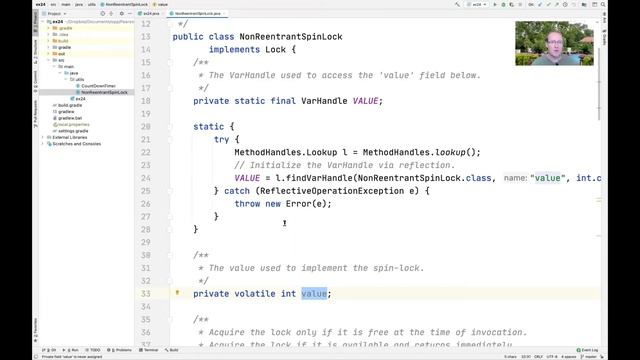Screen dimensions: 640x360
Task: Open the Project tool window side tab
Action: click(36, 23)
